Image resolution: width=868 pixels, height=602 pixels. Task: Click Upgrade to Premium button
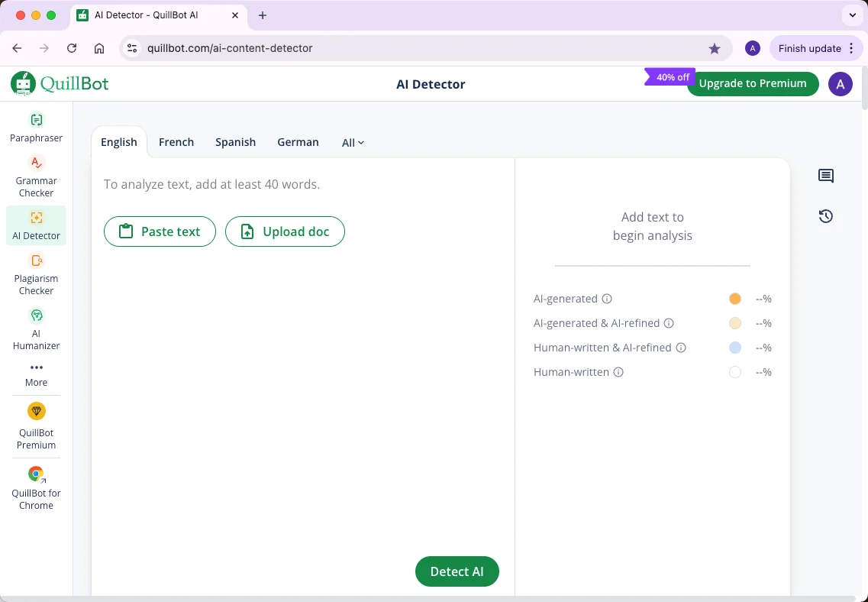(x=752, y=83)
